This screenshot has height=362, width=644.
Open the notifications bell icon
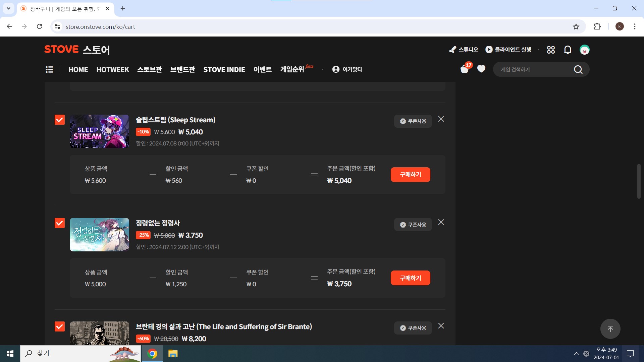[568, 50]
